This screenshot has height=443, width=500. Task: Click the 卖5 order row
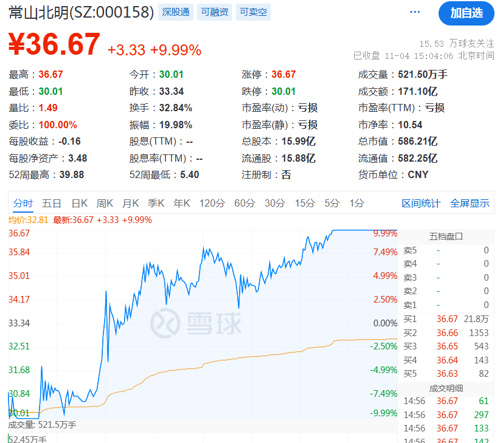point(446,250)
